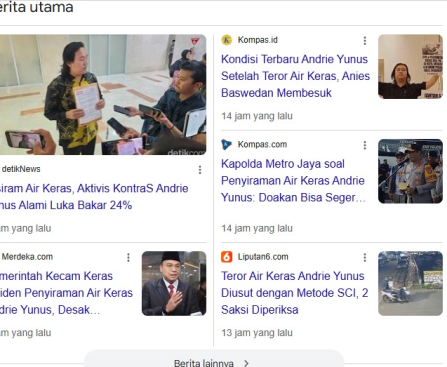Viewport: 447px width, 367px height.
Task: Open the Kompas.id article thumbnail image
Action: (x=410, y=67)
